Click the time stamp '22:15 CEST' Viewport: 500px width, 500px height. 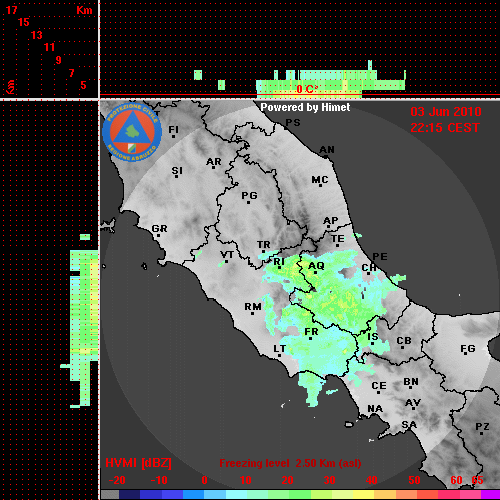[445, 128]
